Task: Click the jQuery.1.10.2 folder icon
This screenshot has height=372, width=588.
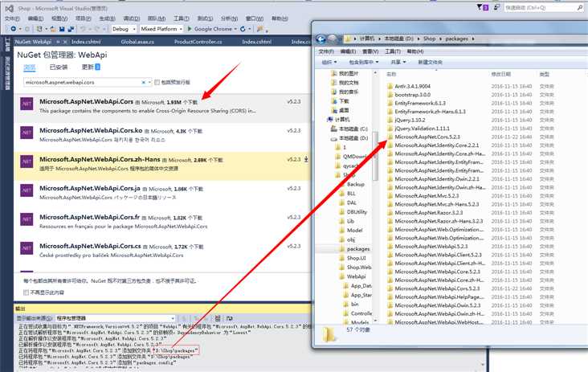Action: [x=390, y=120]
